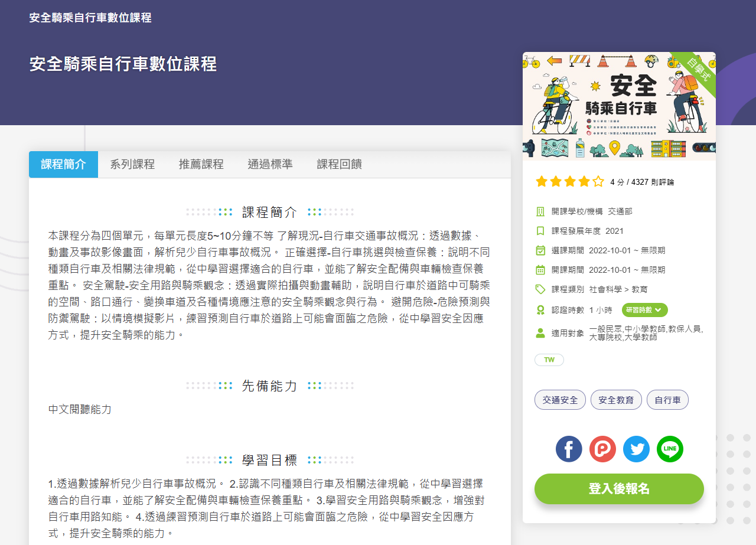The height and width of the screenshot is (545, 756).
Task: Click the school building icon
Action: point(540,211)
